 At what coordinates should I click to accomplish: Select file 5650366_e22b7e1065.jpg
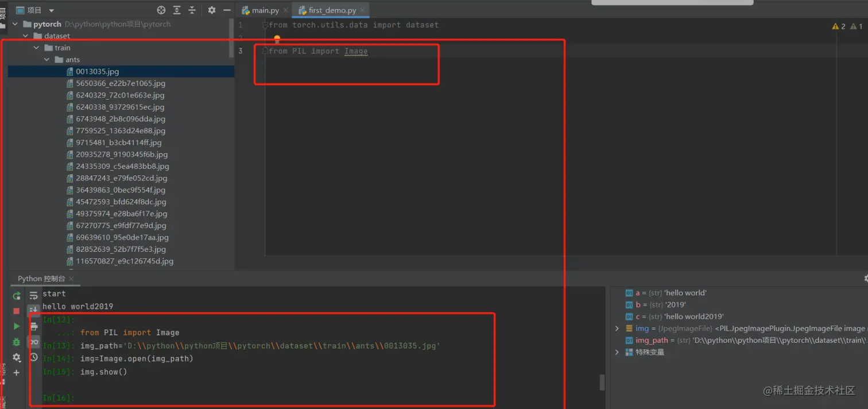[x=121, y=83]
